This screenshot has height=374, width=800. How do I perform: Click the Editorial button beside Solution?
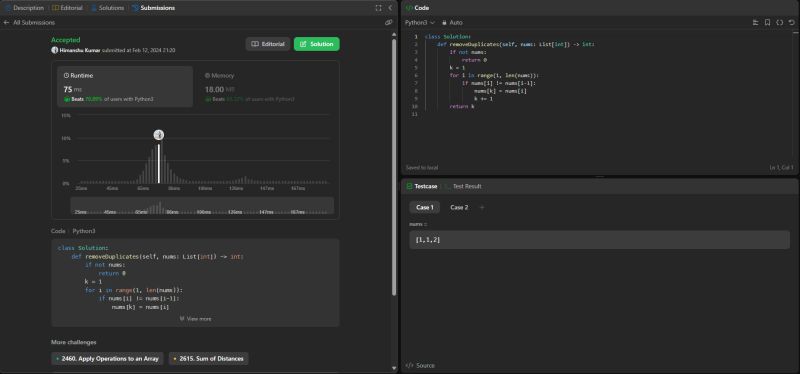(x=268, y=44)
